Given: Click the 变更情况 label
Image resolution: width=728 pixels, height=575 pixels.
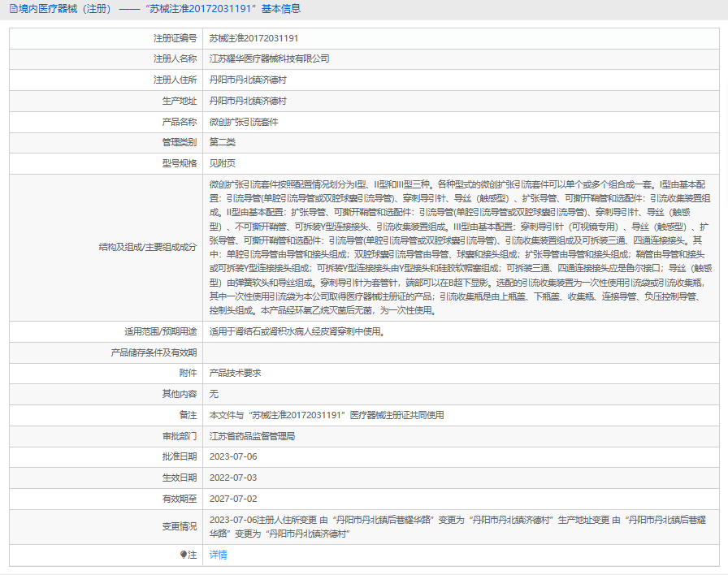Looking at the screenshot, I should 180,527.
